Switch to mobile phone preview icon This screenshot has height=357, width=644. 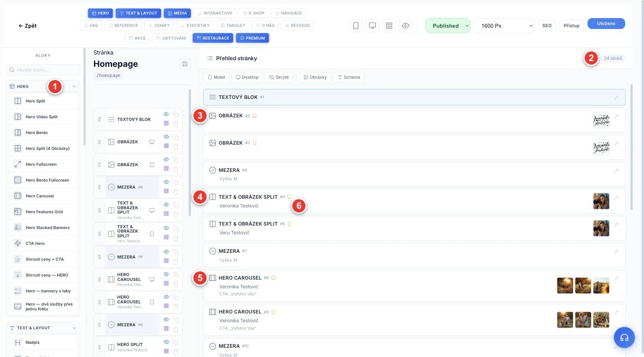tap(356, 25)
